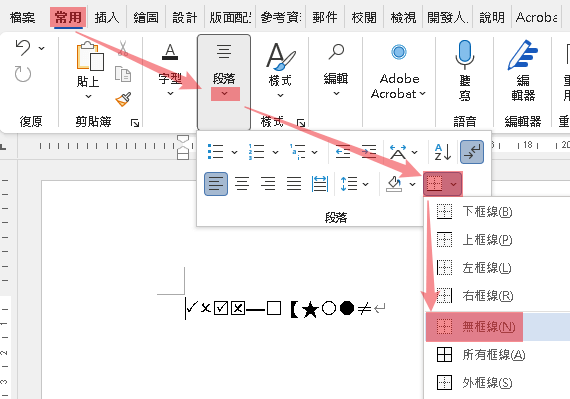Toggle Show/Hide paragraph marks
This screenshot has width=570, height=399.
coord(472,152)
